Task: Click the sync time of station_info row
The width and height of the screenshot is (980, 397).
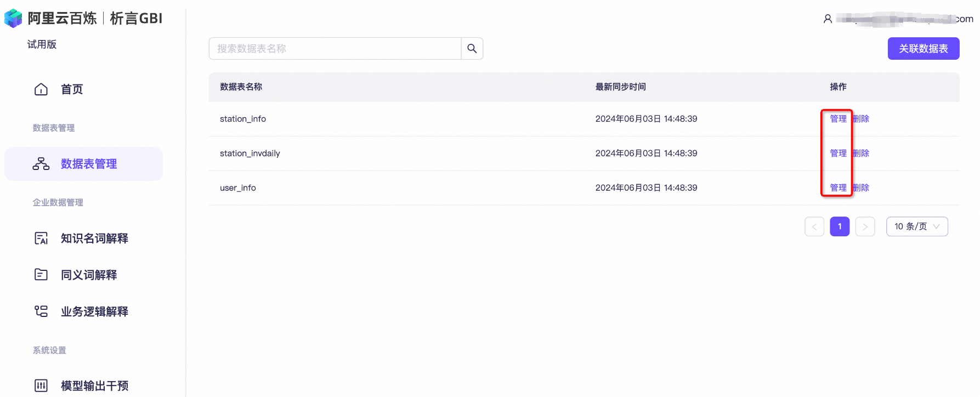Action: pos(646,119)
